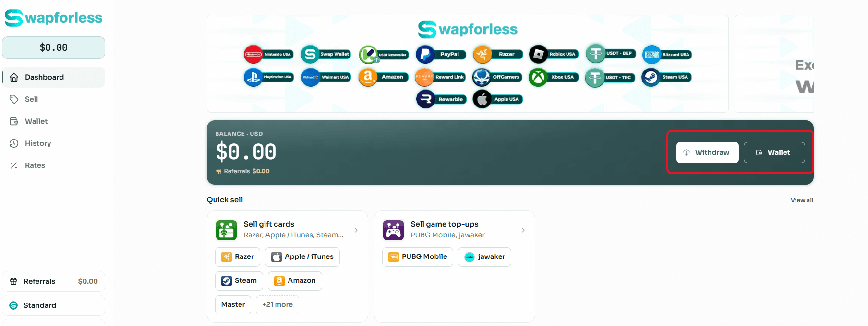Select the PUBG Mobile chip
This screenshot has height=326, width=868.
pos(418,257)
